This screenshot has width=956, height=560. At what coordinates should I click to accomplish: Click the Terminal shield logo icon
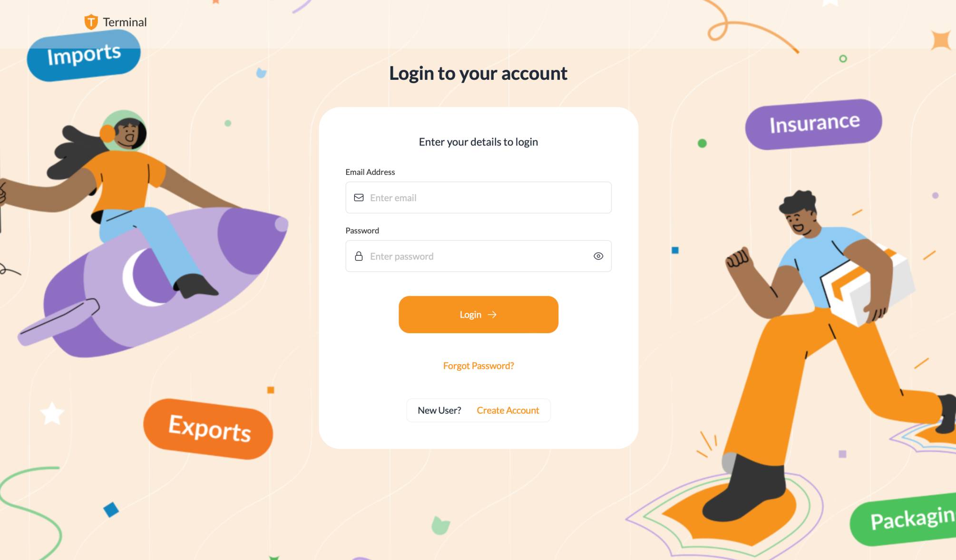pos(91,22)
